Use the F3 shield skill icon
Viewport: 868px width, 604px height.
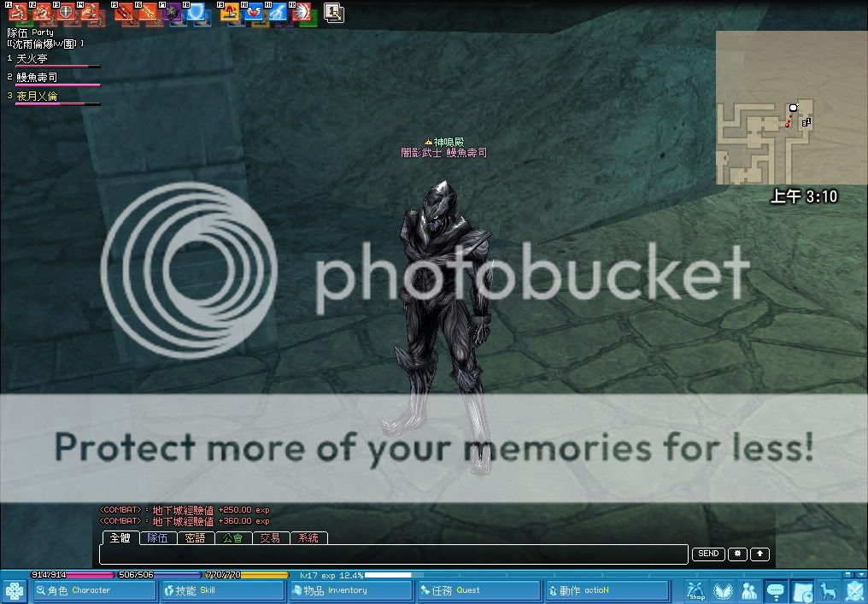66,13
